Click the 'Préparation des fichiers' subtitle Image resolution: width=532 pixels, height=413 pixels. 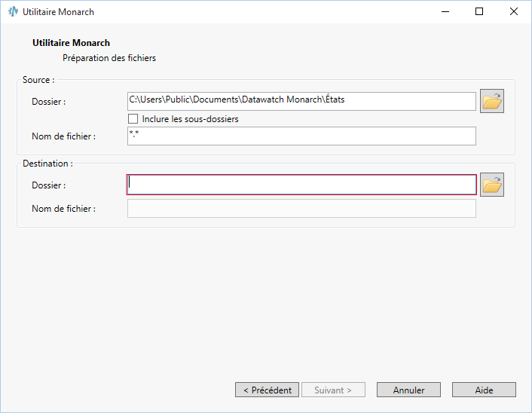(x=109, y=58)
